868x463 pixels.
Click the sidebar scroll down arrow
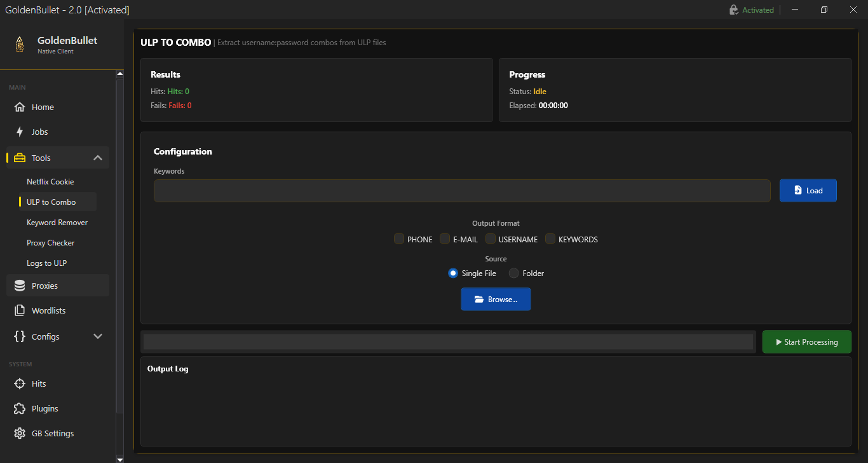click(119, 458)
